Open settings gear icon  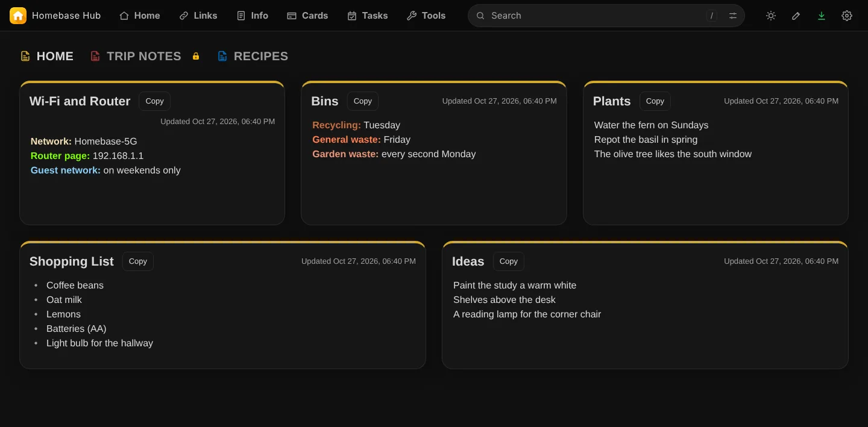pyautogui.click(x=847, y=16)
